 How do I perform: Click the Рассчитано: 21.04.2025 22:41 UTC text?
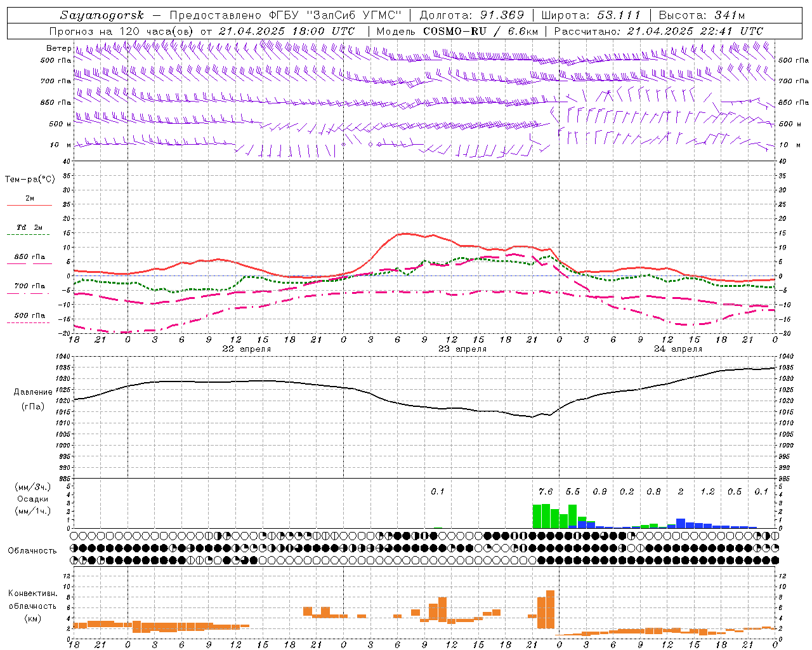658,31
